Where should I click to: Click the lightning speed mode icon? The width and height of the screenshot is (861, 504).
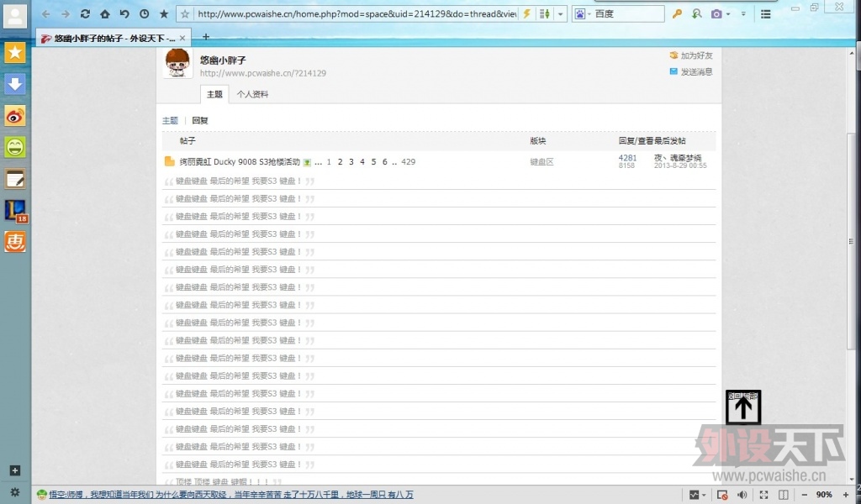[526, 13]
